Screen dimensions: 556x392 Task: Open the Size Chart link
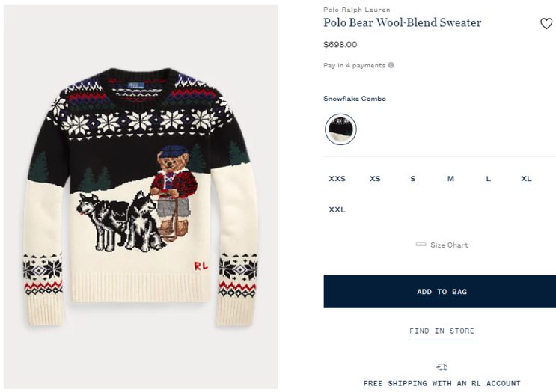click(449, 245)
